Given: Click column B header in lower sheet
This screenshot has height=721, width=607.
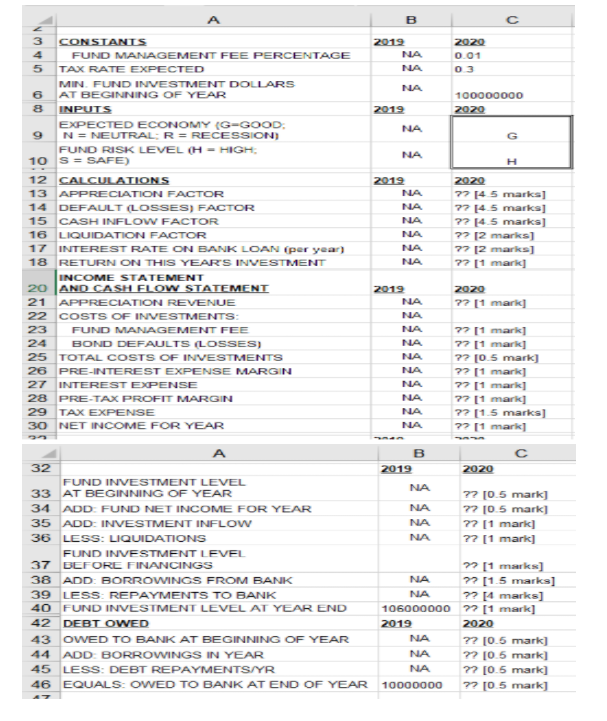Looking at the screenshot, I should pyautogui.click(x=418, y=453).
